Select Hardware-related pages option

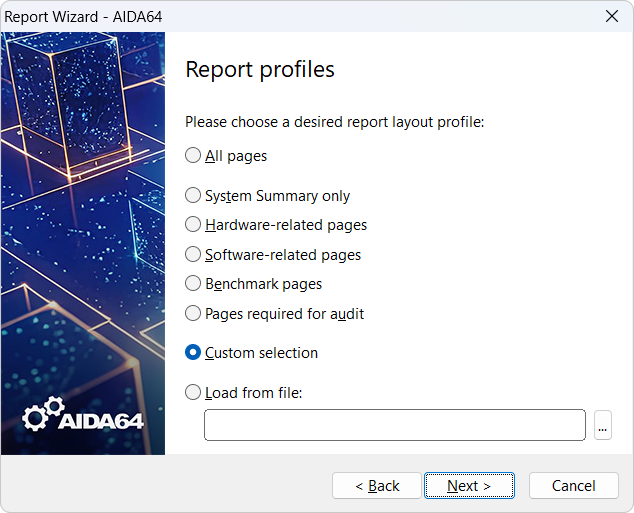pyautogui.click(x=193, y=225)
